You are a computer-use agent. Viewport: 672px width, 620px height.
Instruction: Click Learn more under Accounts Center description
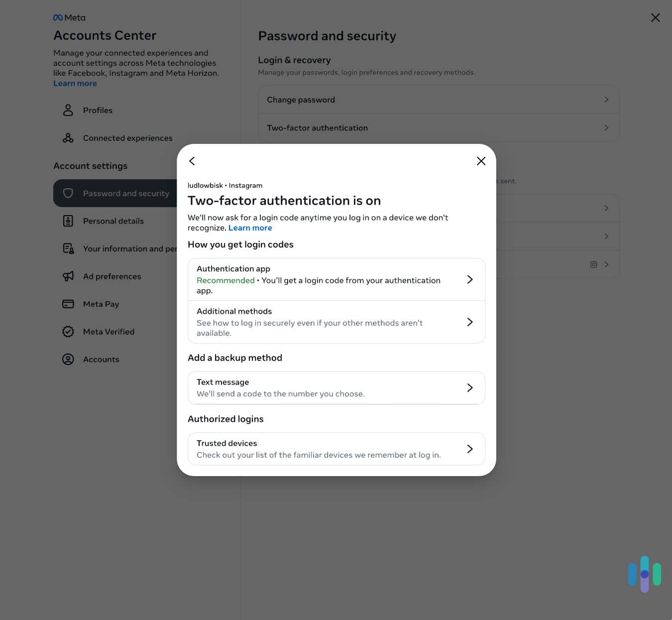75,83
